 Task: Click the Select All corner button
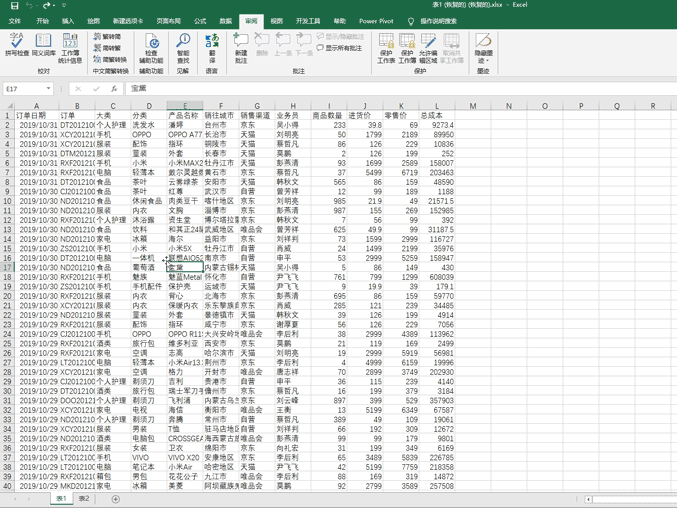point(7,106)
